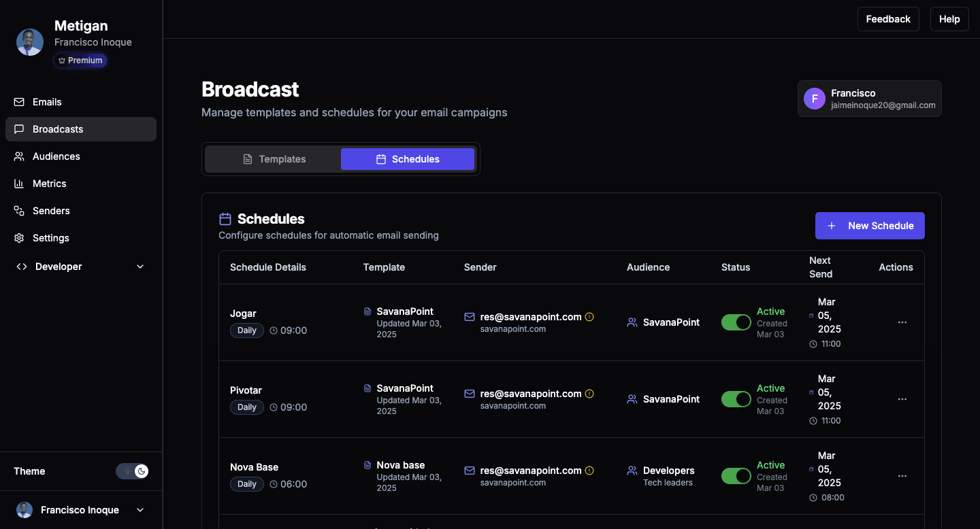Open the Francisco account card with the Gmail address

[x=870, y=99]
